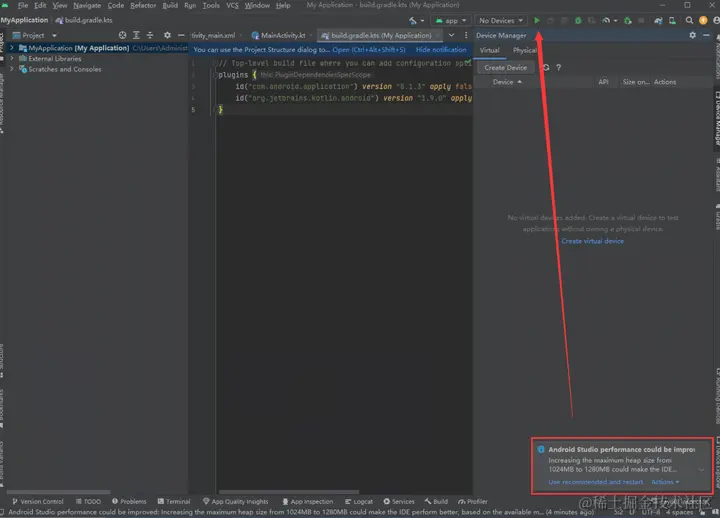Click Attach Debugger to Android Process icon
Viewport: 720px width, 518px height.
pos(628,21)
